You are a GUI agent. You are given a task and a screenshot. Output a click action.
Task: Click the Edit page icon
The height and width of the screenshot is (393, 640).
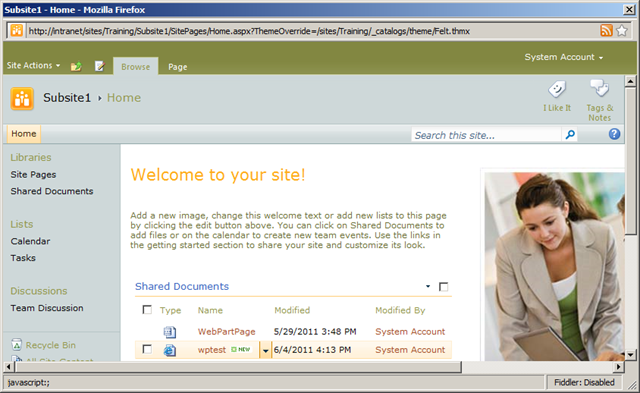(100, 66)
